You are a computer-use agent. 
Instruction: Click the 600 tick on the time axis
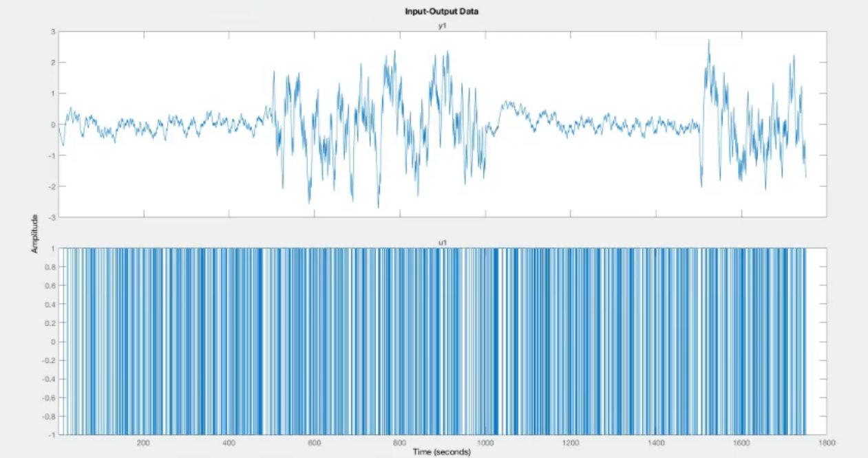(x=315, y=444)
